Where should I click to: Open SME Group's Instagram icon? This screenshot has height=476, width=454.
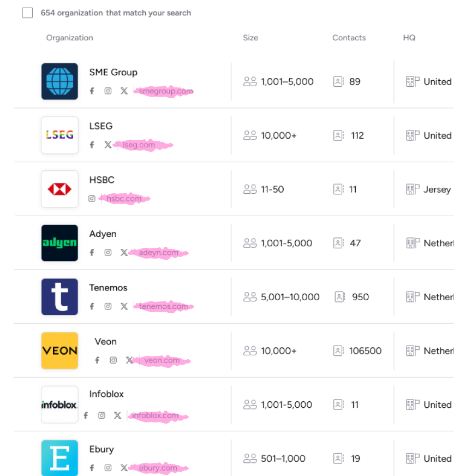pyautogui.click(x=108, y=91)
